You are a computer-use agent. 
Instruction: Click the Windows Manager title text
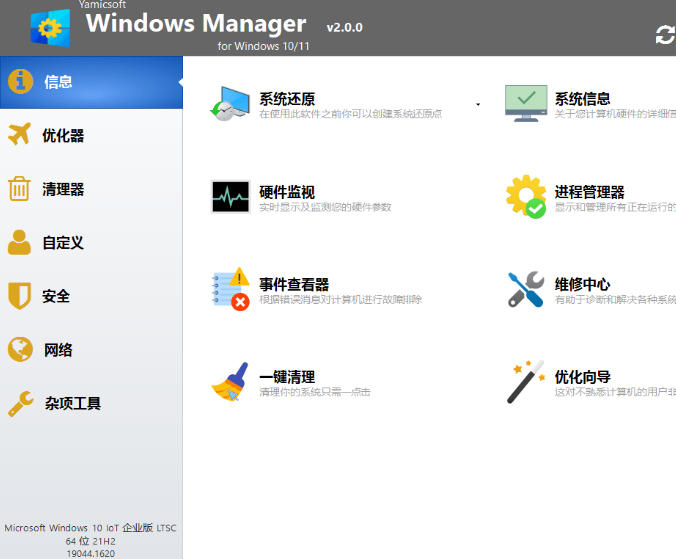[196, 24]
